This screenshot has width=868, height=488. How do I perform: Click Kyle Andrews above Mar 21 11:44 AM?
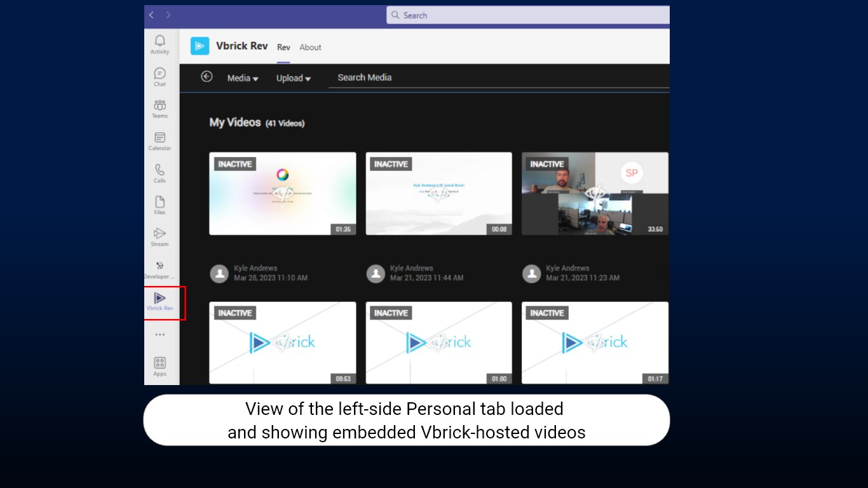412,268
